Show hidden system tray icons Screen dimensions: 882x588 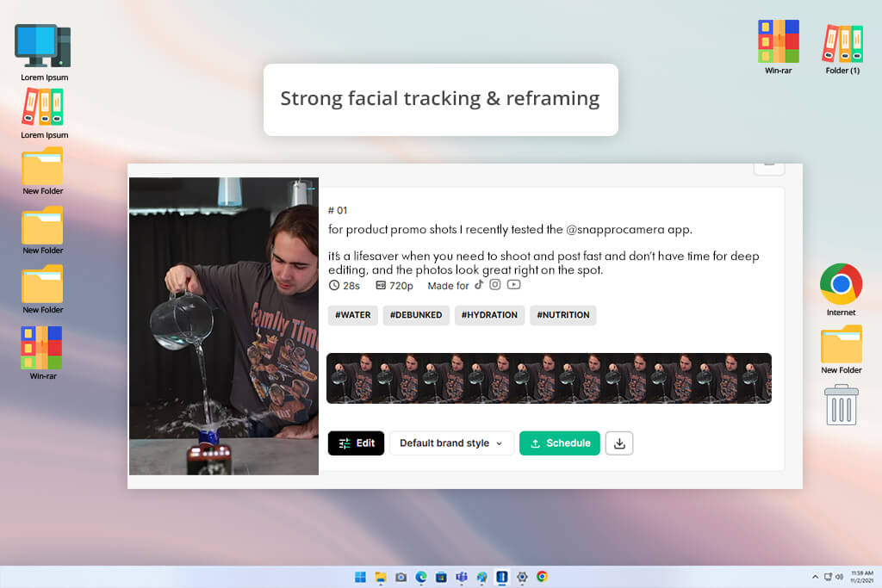tap(815, 577)
